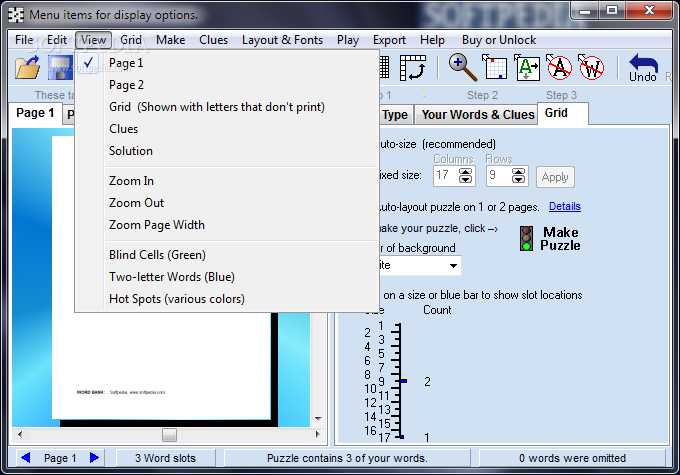Switch to the Grid step tab
The image size is (680, 475).
[x=562, y=113]
